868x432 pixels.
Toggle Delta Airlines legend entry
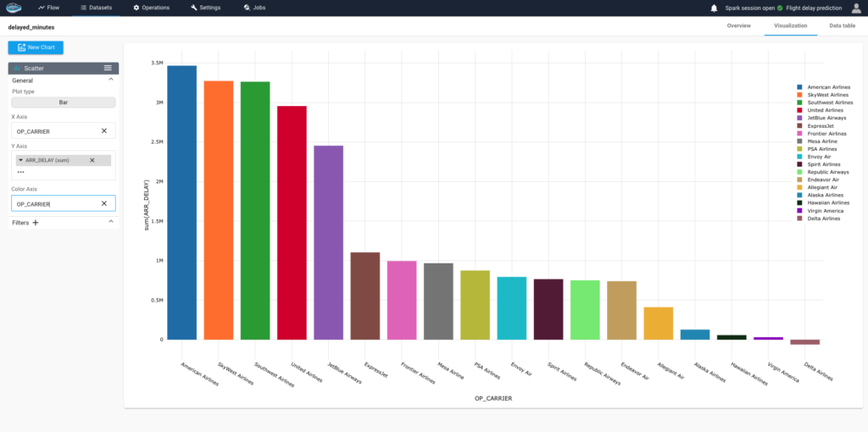[819, 219]
